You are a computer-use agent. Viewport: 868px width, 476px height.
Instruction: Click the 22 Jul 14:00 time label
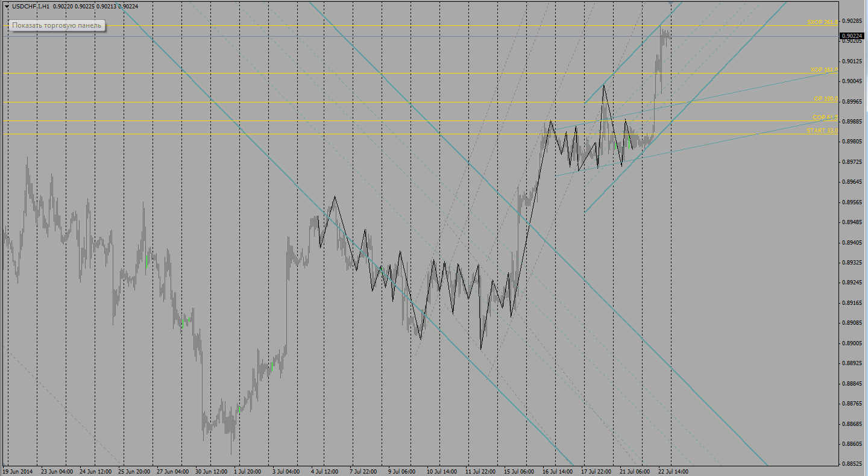(673, 472)
